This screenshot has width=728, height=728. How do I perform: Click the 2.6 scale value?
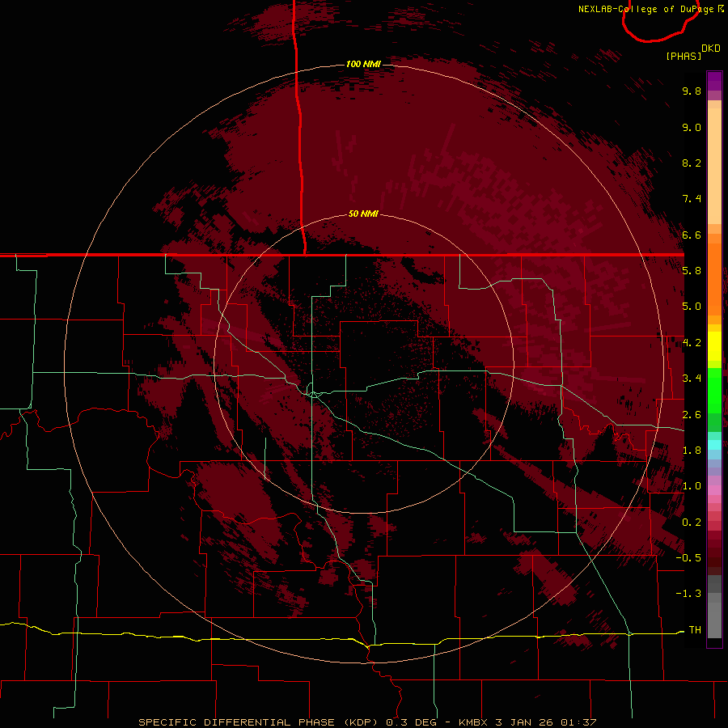tap(692, 415)
